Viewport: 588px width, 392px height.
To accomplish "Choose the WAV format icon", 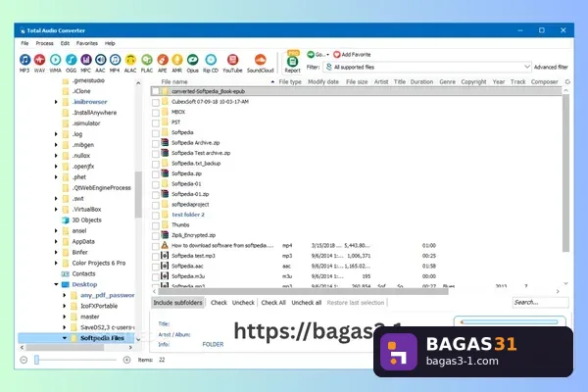I will (39, 60).
